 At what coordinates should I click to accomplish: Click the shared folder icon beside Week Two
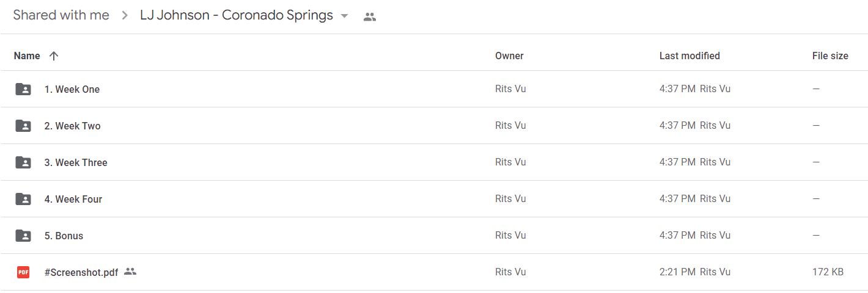(x=23, y=126)
